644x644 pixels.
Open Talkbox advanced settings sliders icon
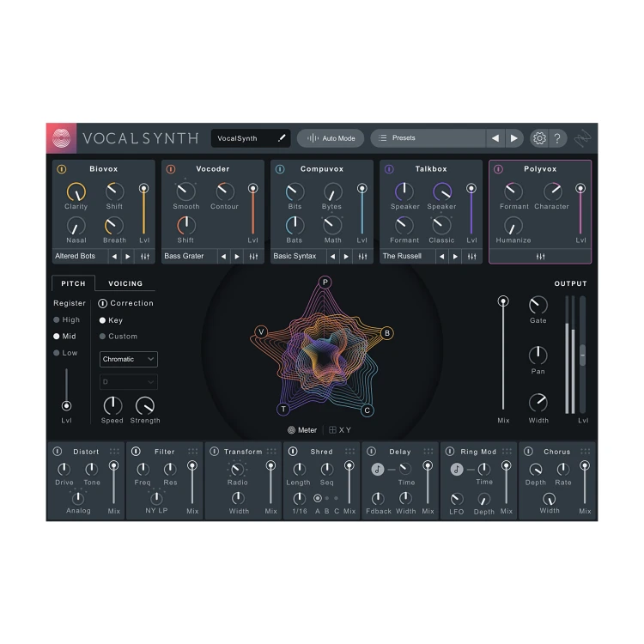point(472,256)
